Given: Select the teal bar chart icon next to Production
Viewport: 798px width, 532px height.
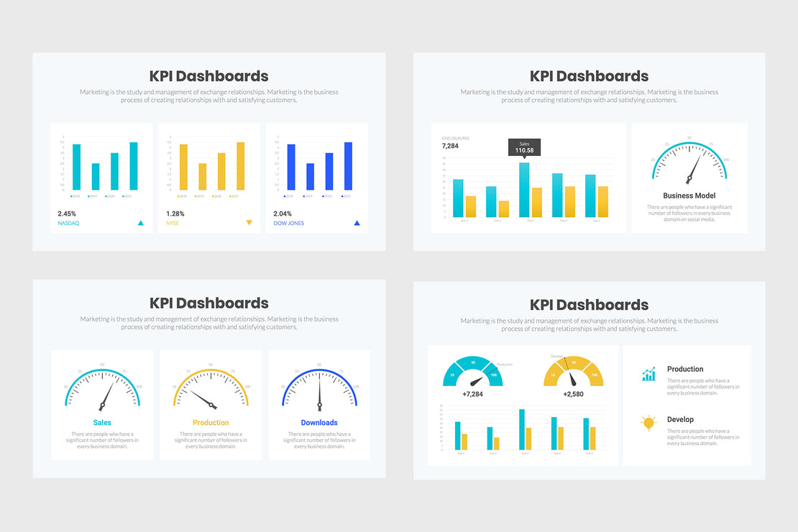Looking at the screenshot, I should tap(648, 374).
